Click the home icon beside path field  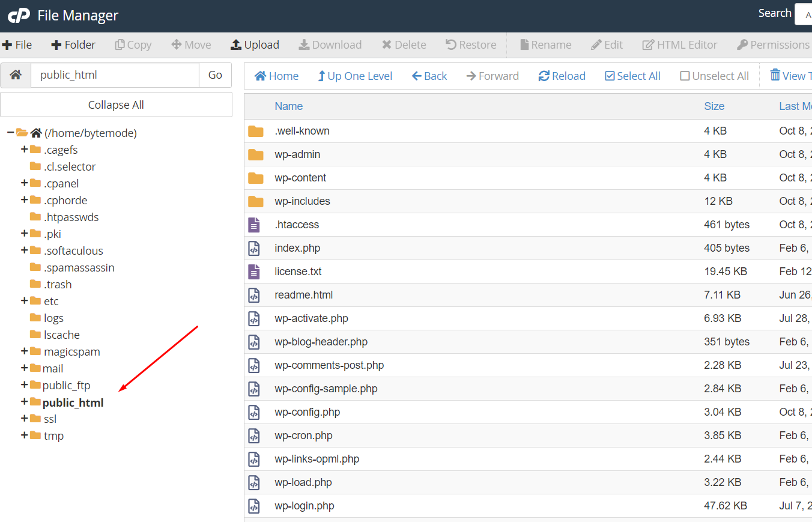click(x=16, y=75)
